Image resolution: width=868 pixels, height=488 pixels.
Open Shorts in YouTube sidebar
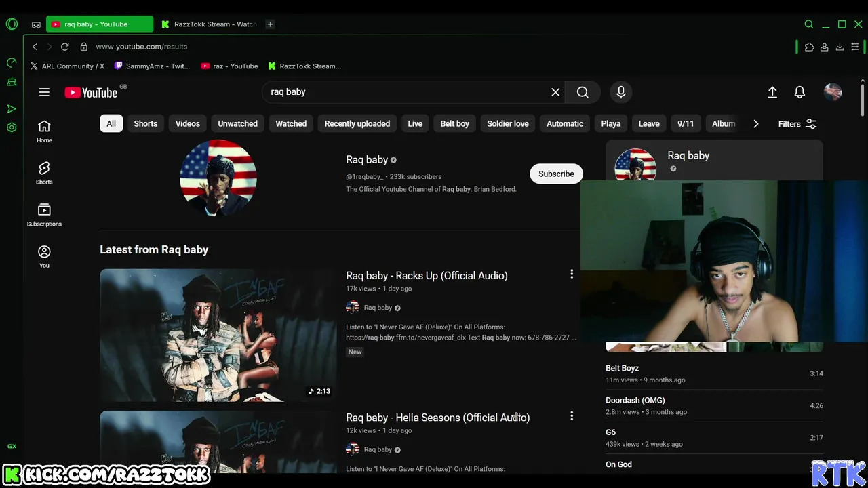tap(44, 173)
